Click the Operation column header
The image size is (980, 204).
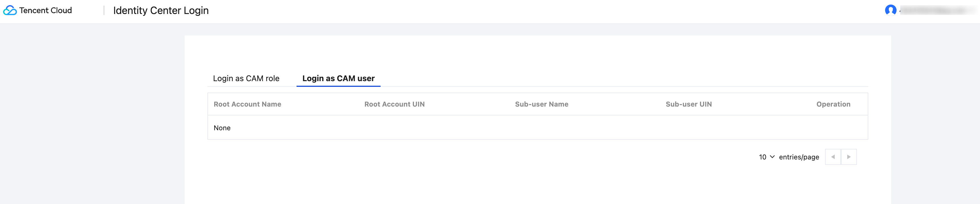[x=833, y=104]
